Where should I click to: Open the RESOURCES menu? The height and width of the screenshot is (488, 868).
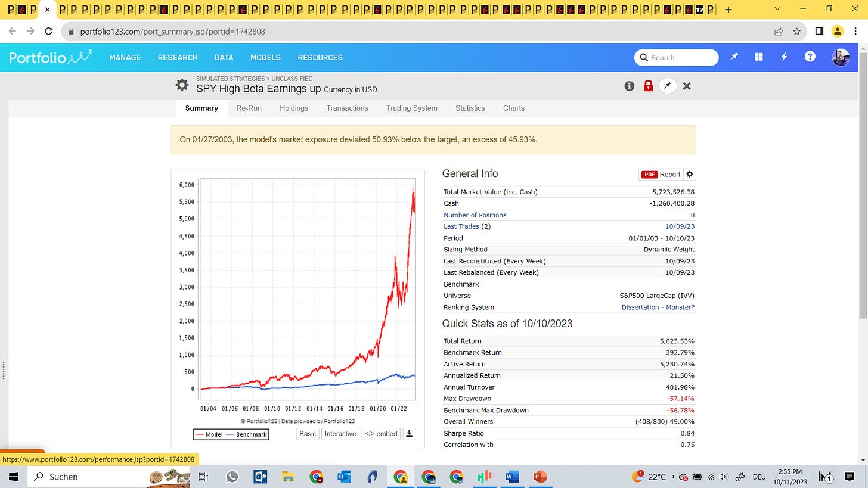coord(320,57)
